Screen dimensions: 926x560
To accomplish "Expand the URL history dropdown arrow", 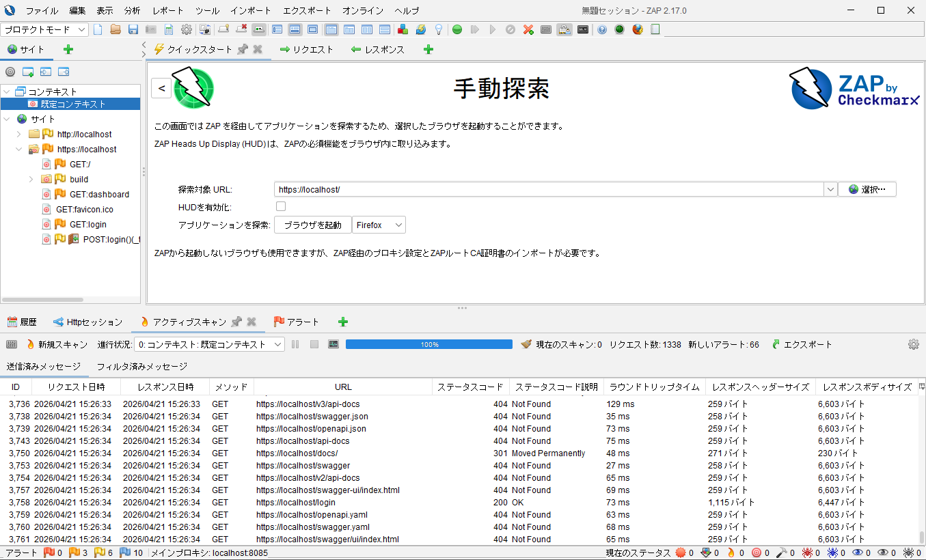I will click(830, 189).
